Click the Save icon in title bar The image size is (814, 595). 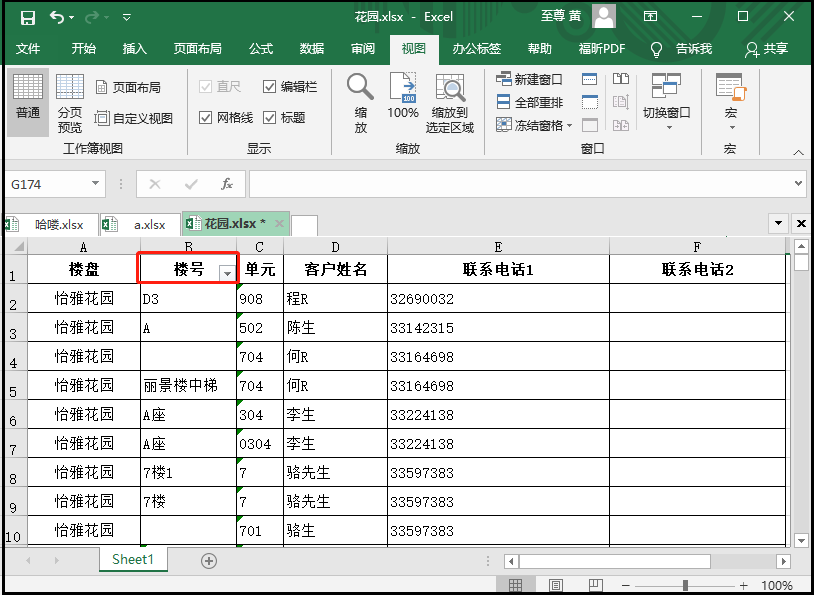[x=27, y=17]
